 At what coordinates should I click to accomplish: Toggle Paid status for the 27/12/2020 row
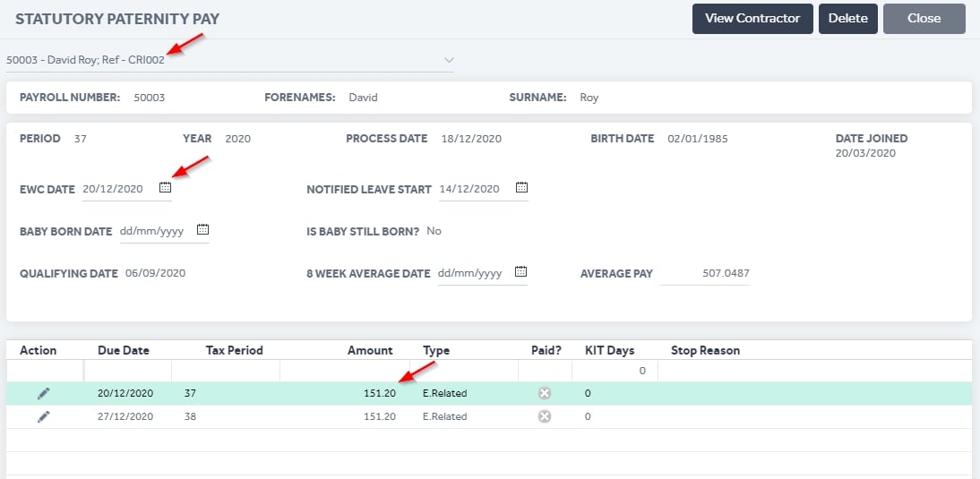[x=545, y=416]
